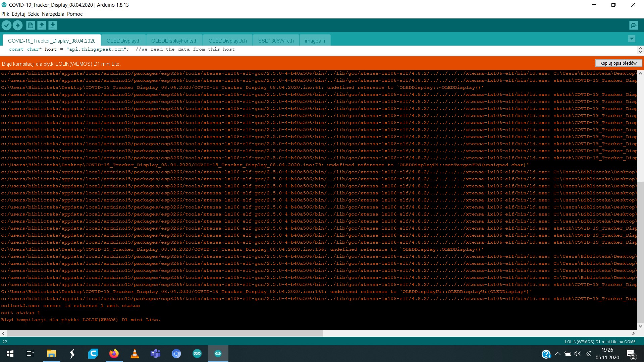Switch to the first Arduino taskbar window
The height and width of the screenshot is (362, 644).
[197, 354]
